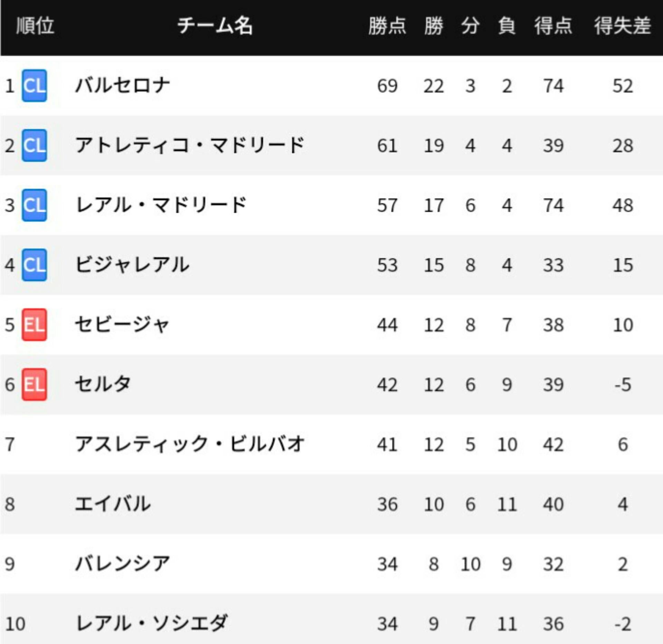
Task: Click Sevilla's red EL badge
Action: 34,324
